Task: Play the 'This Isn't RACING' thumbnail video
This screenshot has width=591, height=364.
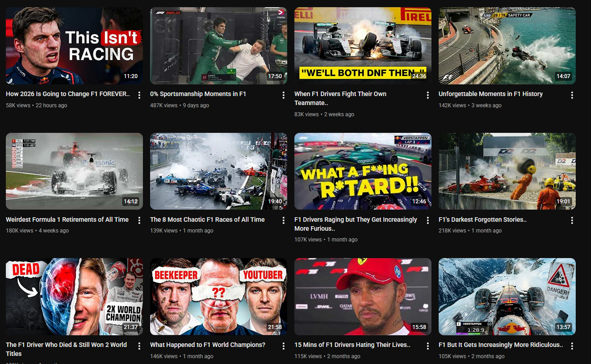Action: 74,46
